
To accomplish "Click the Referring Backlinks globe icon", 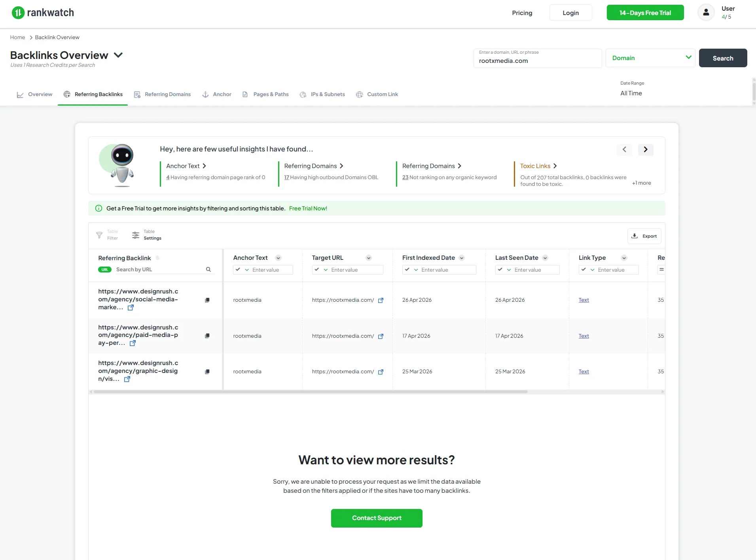I will (67, 94).
